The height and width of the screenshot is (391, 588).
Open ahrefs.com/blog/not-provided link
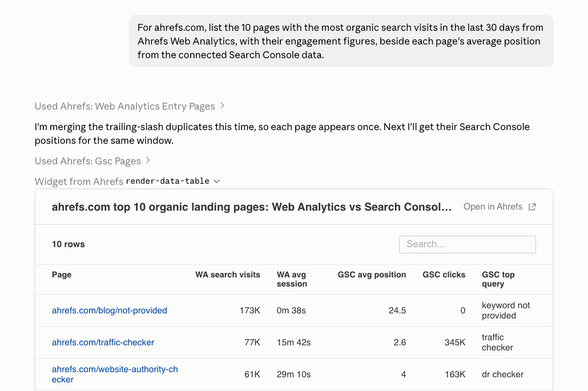[x=110, y=311]
